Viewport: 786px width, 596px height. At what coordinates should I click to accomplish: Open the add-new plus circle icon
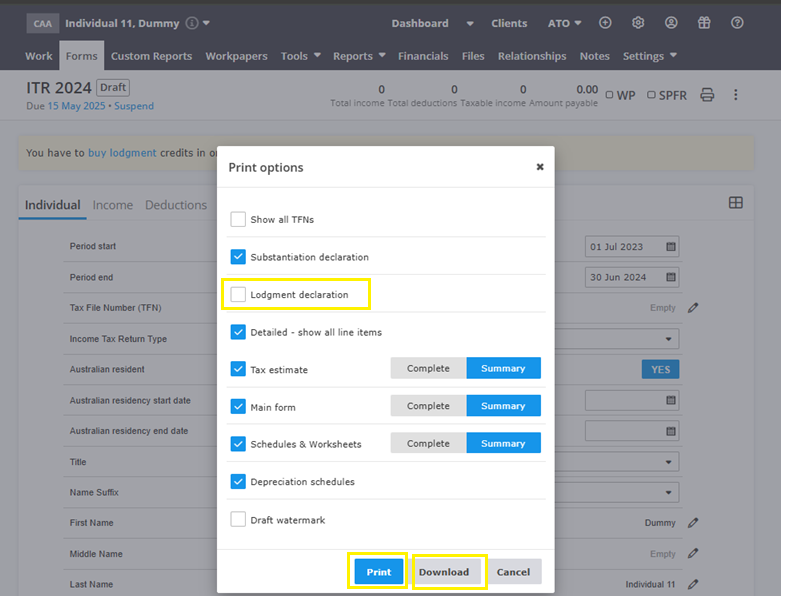pyautogui.click(x=605, y=23)
